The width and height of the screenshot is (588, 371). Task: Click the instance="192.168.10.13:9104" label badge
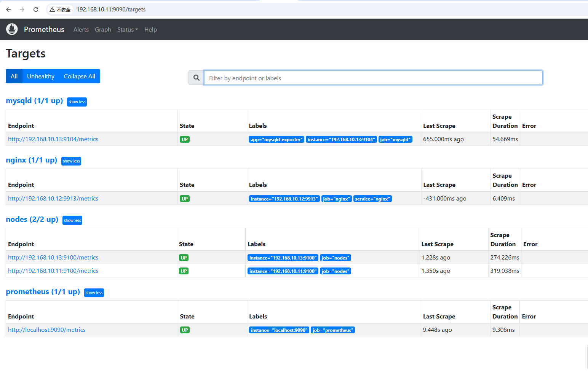pyautogui.click(x=341, y=140)
